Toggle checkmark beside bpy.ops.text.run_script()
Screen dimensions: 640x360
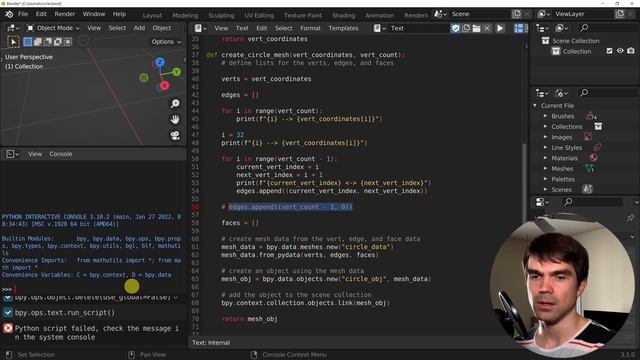click(8, 313)
